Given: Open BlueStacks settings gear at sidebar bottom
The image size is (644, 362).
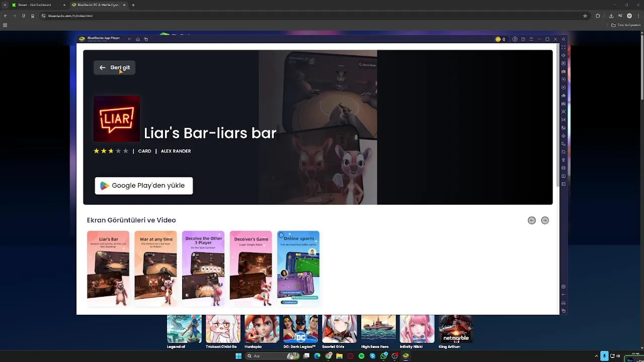Looking at the screenshot, I should click(x=563, y=287).
